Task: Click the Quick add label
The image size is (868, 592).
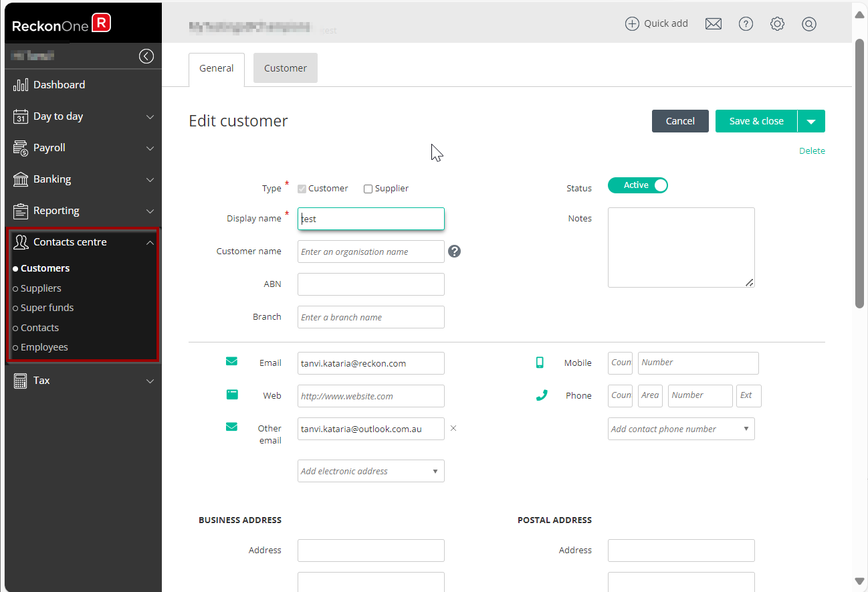Action: (666, 23)
